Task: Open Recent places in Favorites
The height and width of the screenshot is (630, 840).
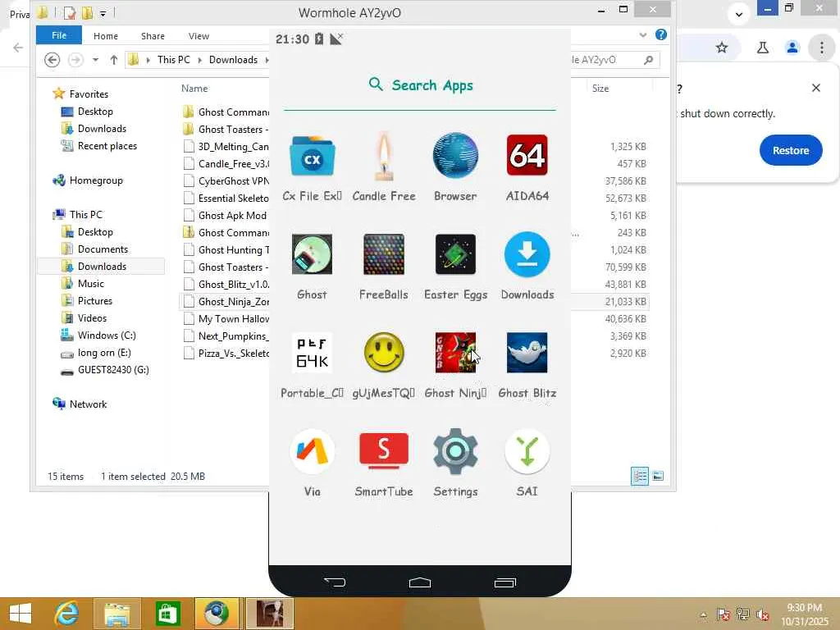Action: pos(107,146)
